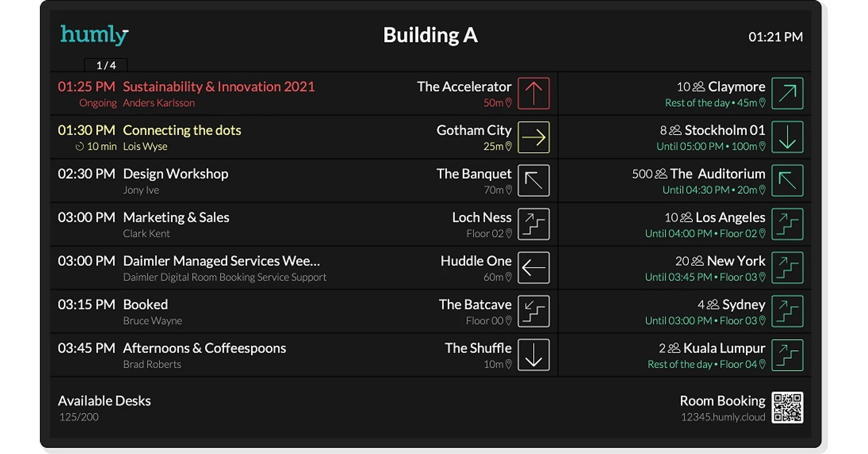
Task: Click the 12345.humly.cloud booking link
Action: 723,417
